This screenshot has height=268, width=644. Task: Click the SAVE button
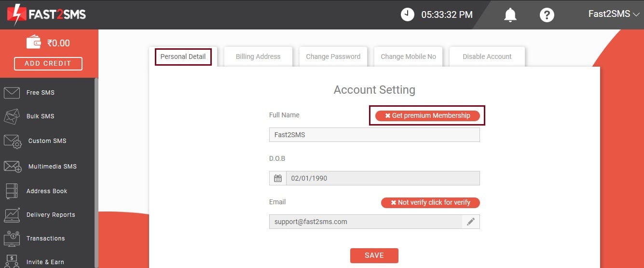(374, 255)
